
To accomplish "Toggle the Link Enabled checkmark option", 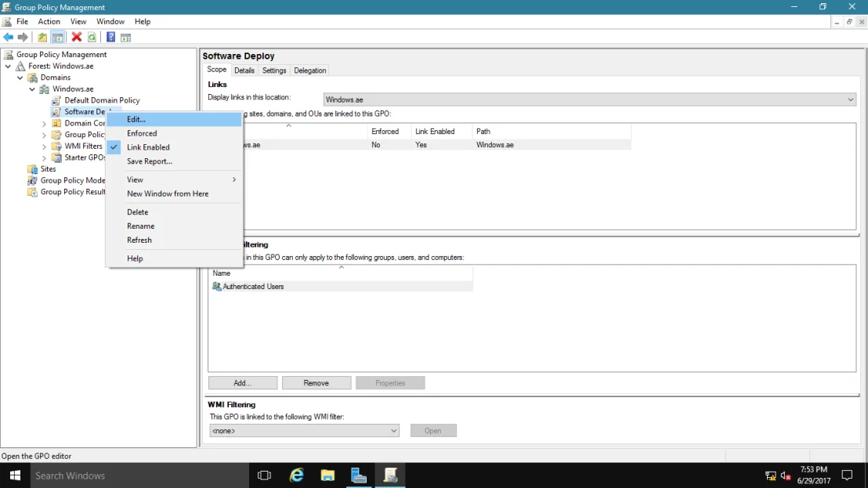I will click(x=148, y=147).
